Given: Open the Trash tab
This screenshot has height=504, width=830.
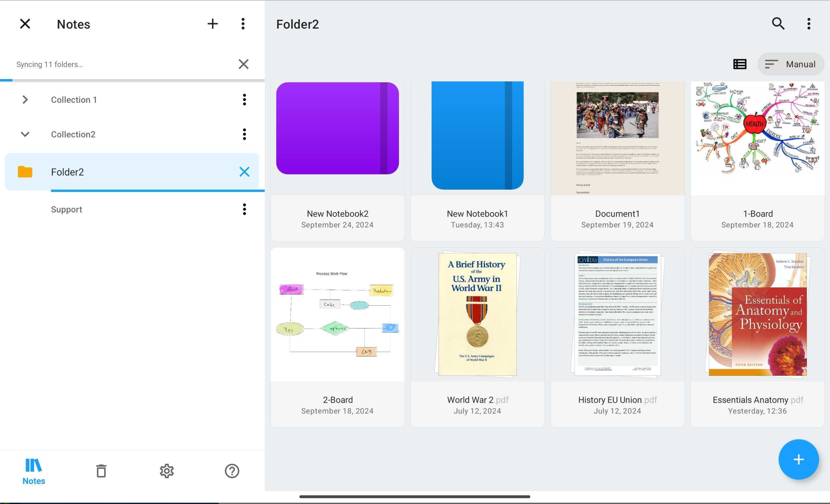Looking at the screenshot, I should coord(101,471).
